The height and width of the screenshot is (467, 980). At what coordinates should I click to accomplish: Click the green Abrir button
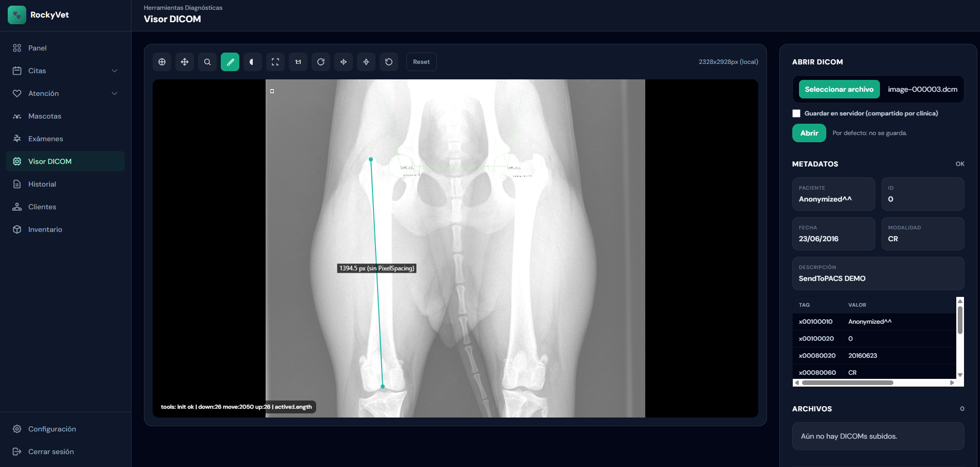click(x=809, y=133)
